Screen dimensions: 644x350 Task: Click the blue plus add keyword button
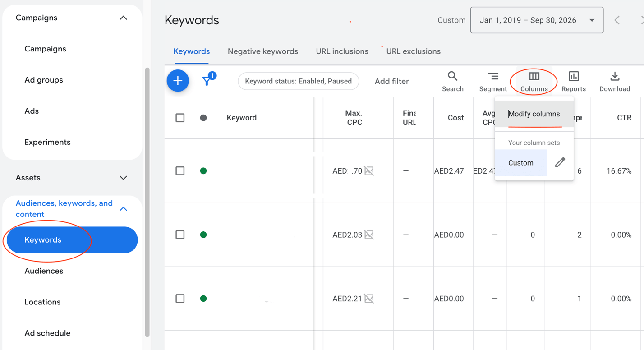coord(178,81)
